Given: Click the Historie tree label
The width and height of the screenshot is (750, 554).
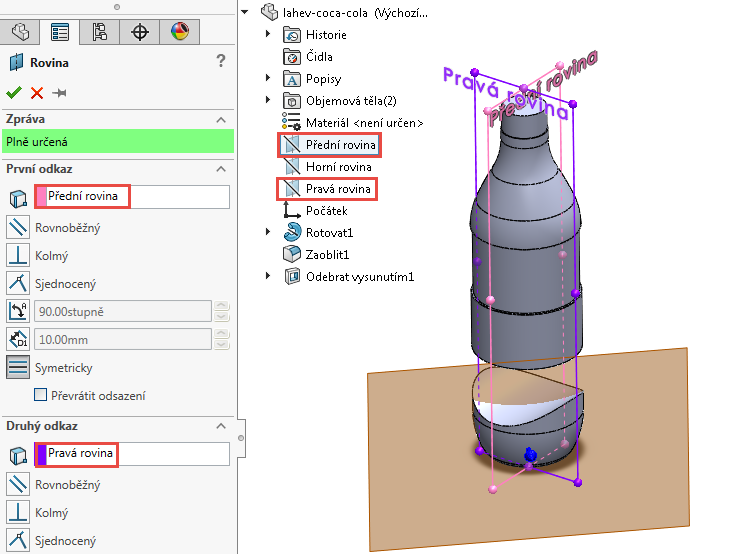Looking at the screenshot, I should 326,35.
